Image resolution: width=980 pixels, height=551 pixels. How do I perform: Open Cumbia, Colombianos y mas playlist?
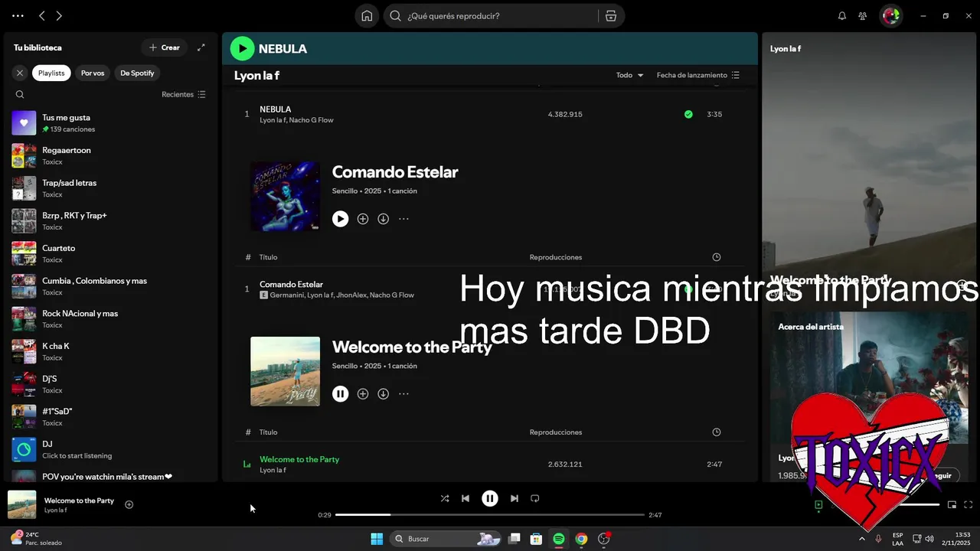point(111,286)
